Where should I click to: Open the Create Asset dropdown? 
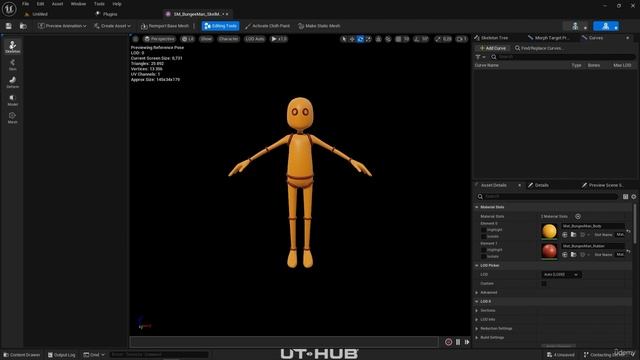tap(112, 26)
